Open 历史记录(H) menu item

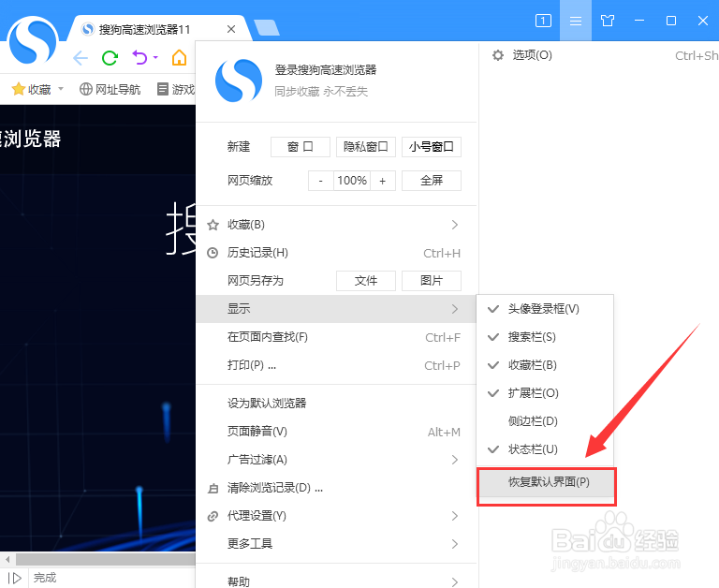pyautogui.click(x=336, y=253)
